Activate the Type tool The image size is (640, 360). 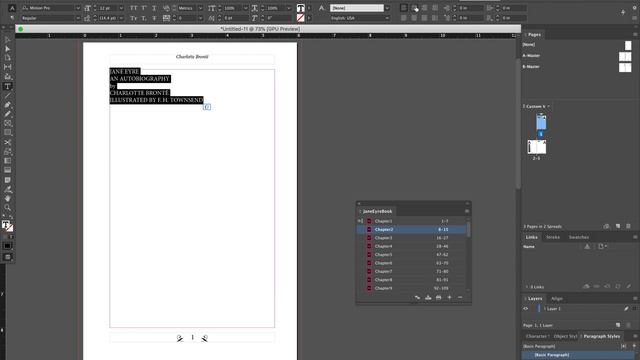pyautogui.click(x=7, y=87)
